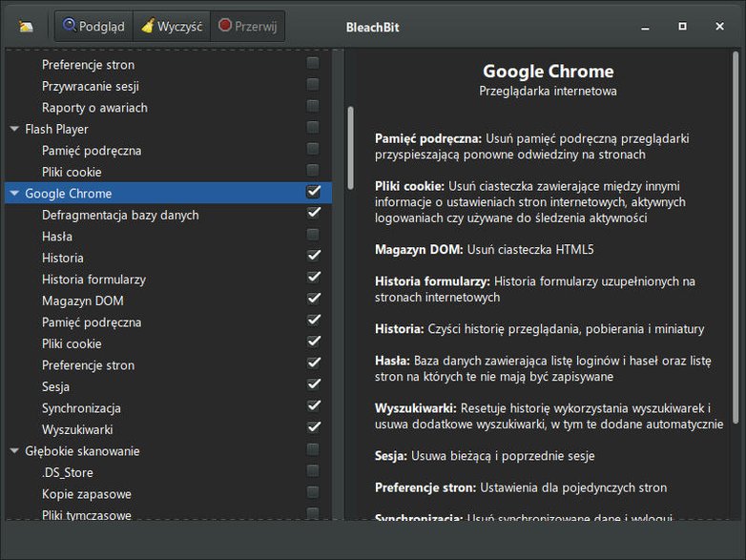Select Kopie zapasowe under deep scan

(x=87, y=494)
